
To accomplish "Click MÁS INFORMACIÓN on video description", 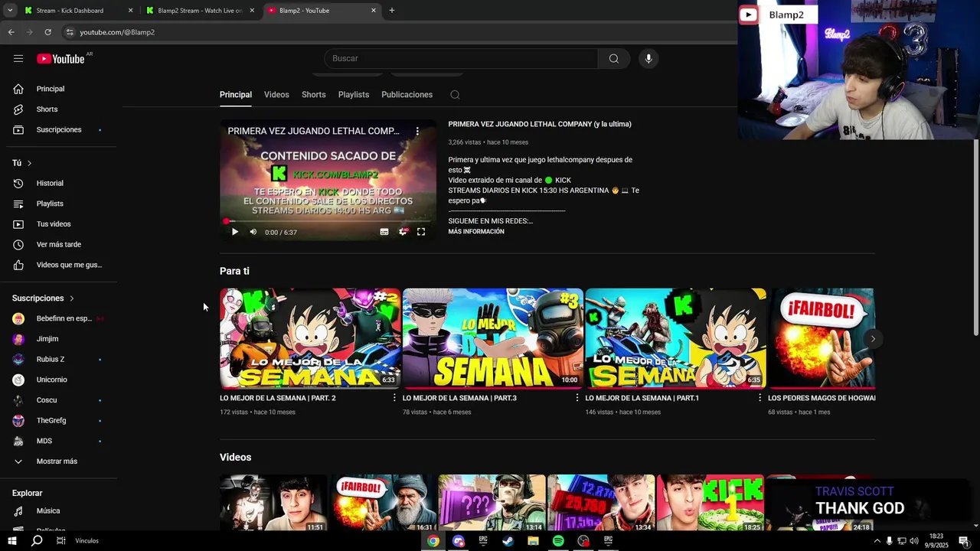I will pos(476,232).
